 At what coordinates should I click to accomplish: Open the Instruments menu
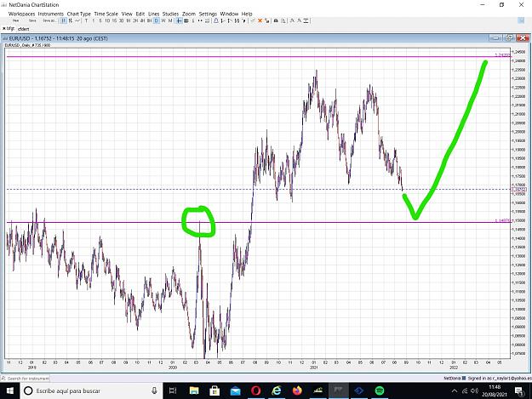pos(51,14)
